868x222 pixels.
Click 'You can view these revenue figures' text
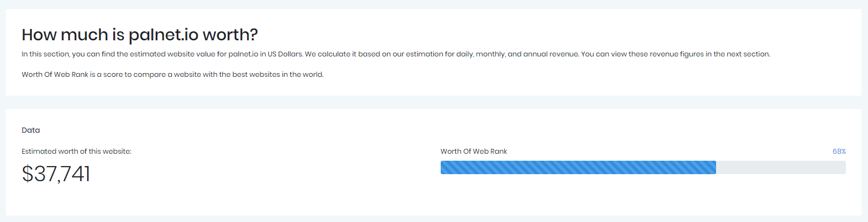pos(642,54)
